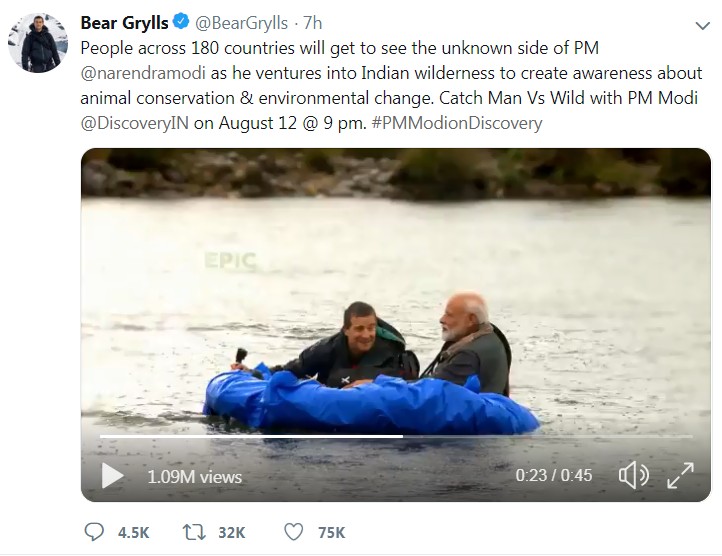This screenshot has width=722, height=556.
Task: Mute the video sound
Action: coord(633,476)
